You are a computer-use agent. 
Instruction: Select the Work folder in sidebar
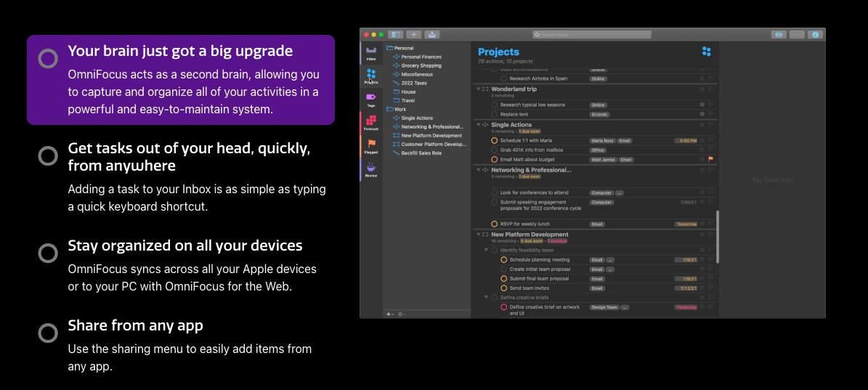pyautogui.click(x=397, y=110)
